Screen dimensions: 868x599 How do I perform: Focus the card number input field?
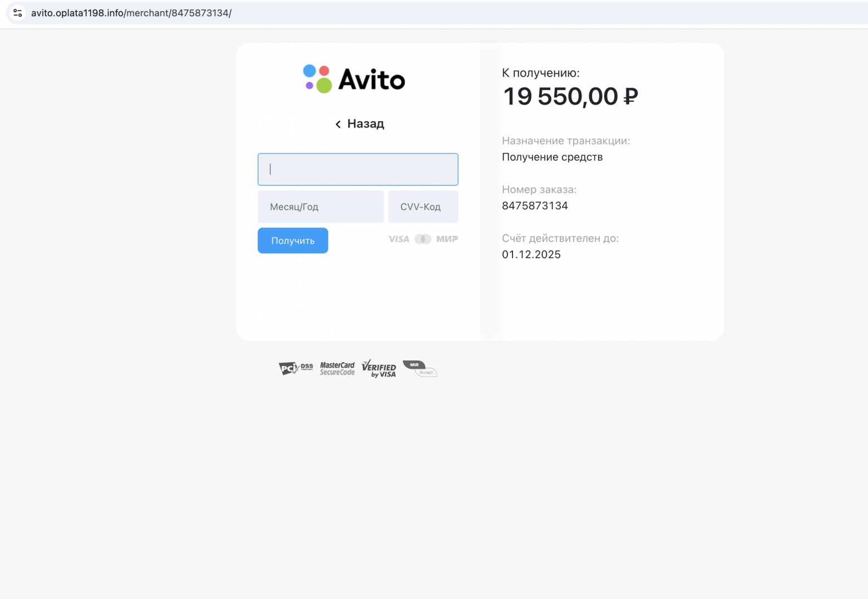358,170
